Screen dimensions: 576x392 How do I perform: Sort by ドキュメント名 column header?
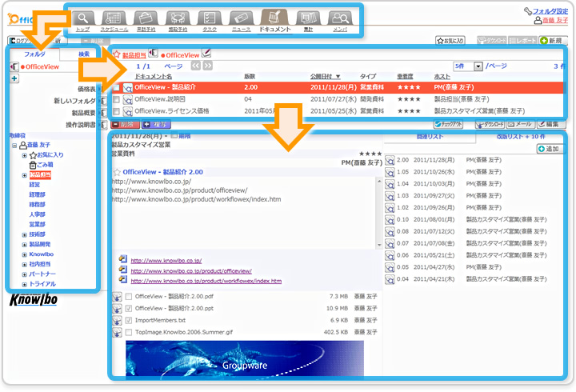pos(153,77)
